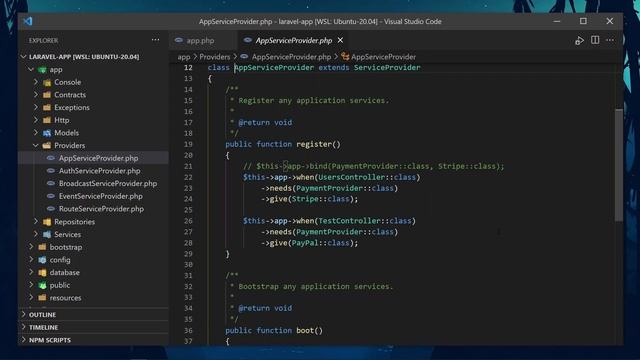Collapse the app folder chevron
Screen dimensions: 640x360
(31, 69)
